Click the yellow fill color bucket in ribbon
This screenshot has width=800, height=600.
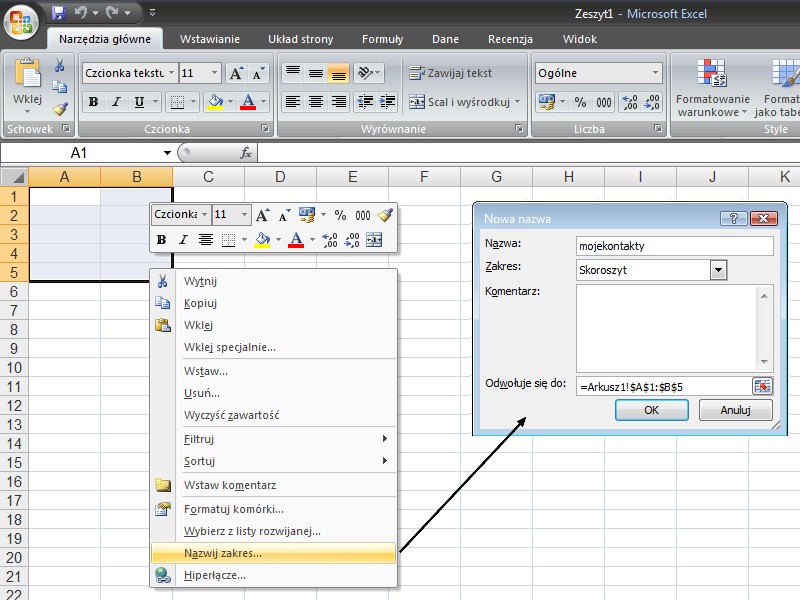(x=214, y=102)
